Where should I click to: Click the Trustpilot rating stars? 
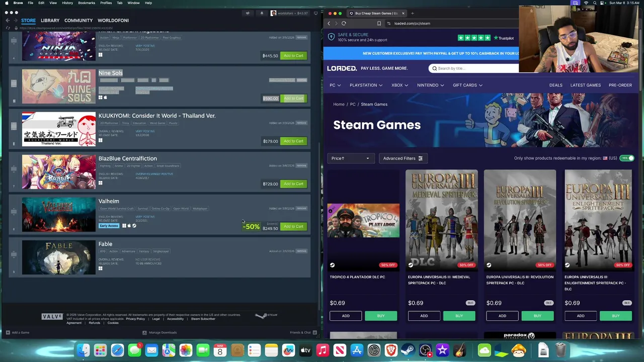(x=474, y=38)
